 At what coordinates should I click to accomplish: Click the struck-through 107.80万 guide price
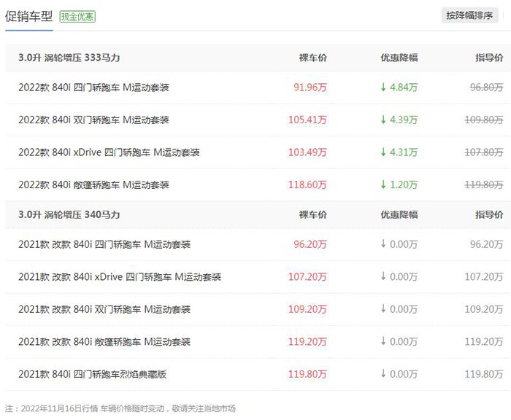point(484,152)
